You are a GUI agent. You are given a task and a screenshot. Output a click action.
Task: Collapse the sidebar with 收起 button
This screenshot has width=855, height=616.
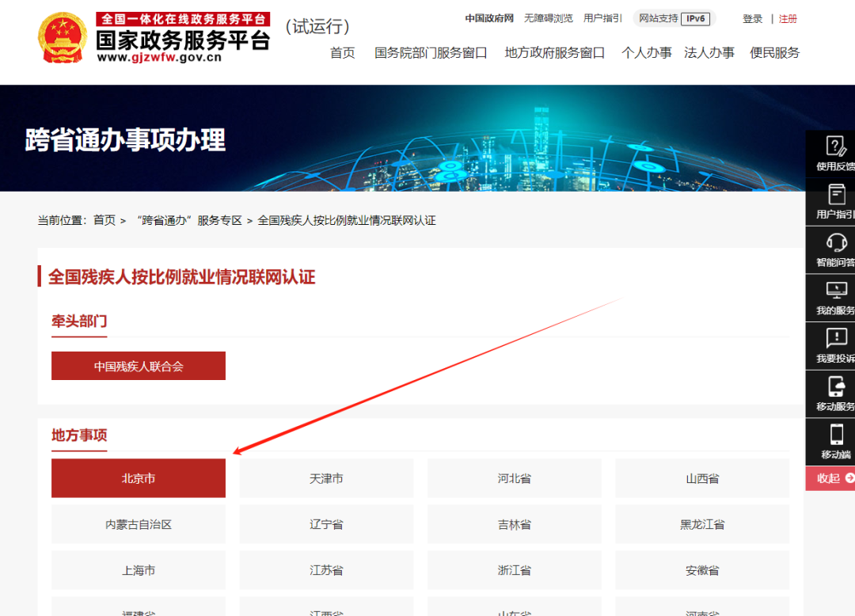[833, 478]
